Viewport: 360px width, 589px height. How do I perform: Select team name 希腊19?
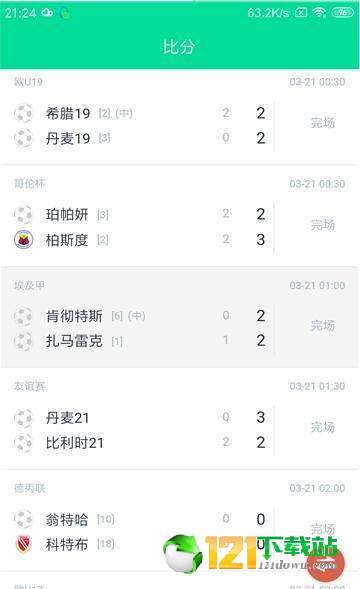68,113
